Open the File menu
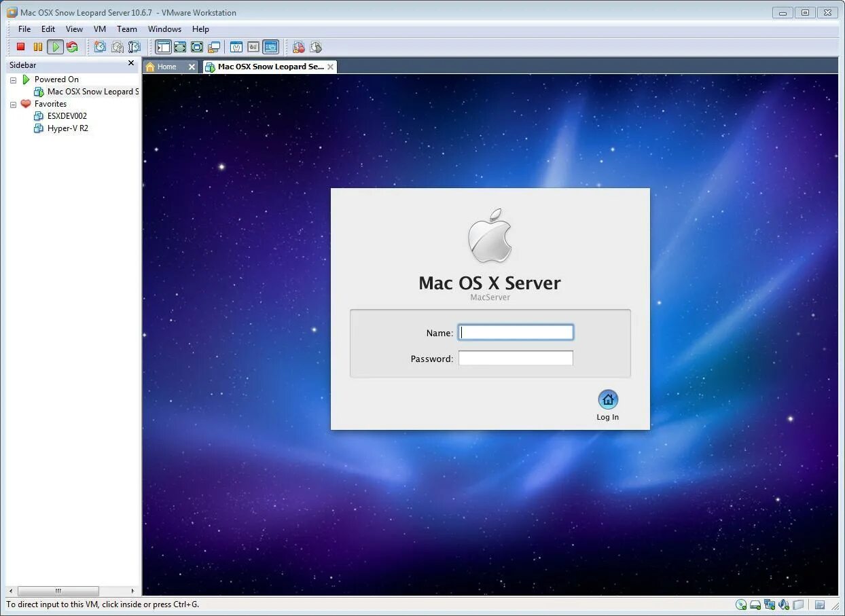 [x=24, y=29]
